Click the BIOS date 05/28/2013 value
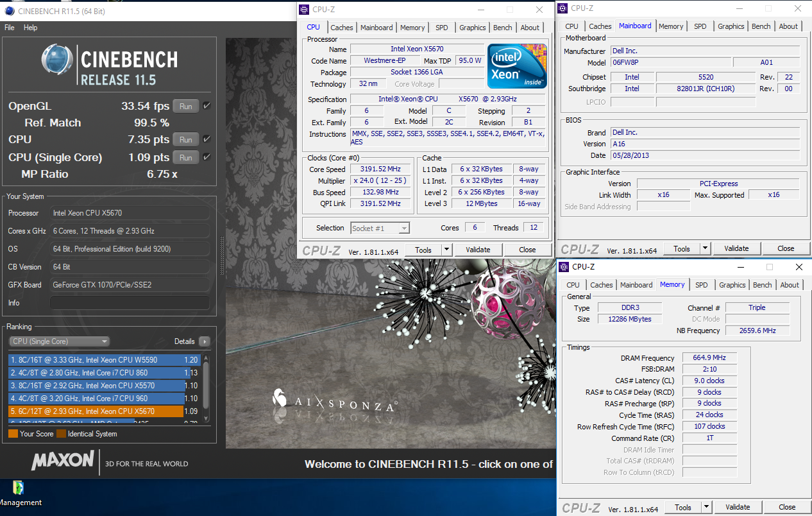 tap(705, 155)
